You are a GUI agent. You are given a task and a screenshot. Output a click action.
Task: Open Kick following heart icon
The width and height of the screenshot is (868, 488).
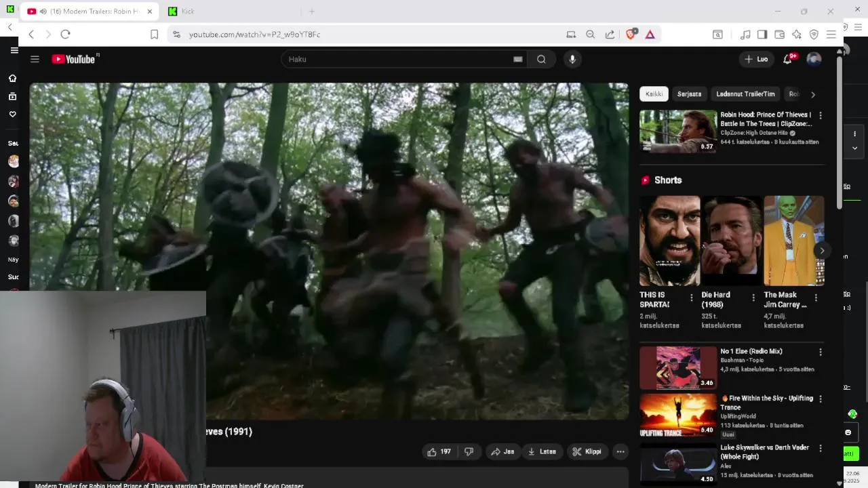12,114
